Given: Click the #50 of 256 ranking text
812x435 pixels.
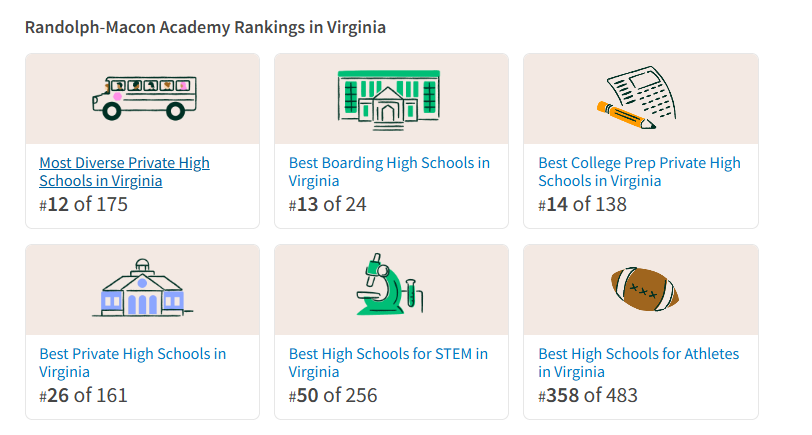Looking at the screenshot, I should (x=333, y=395).
